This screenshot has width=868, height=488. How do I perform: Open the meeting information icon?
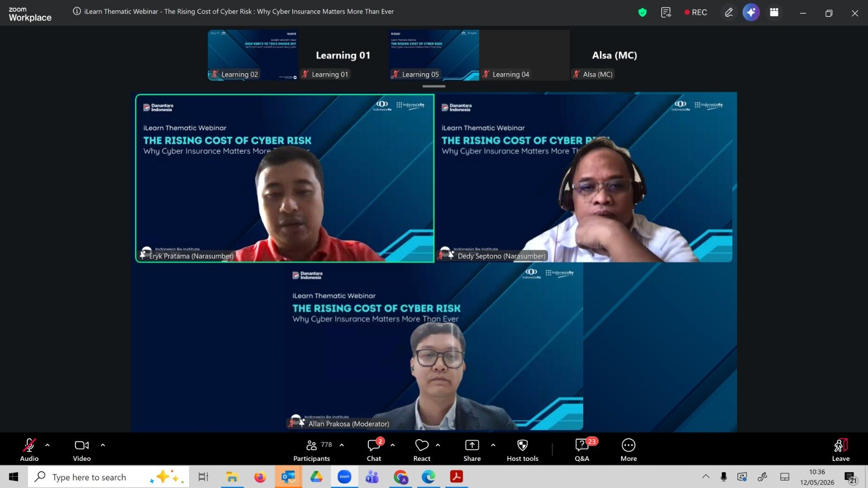tap(77, 11)
